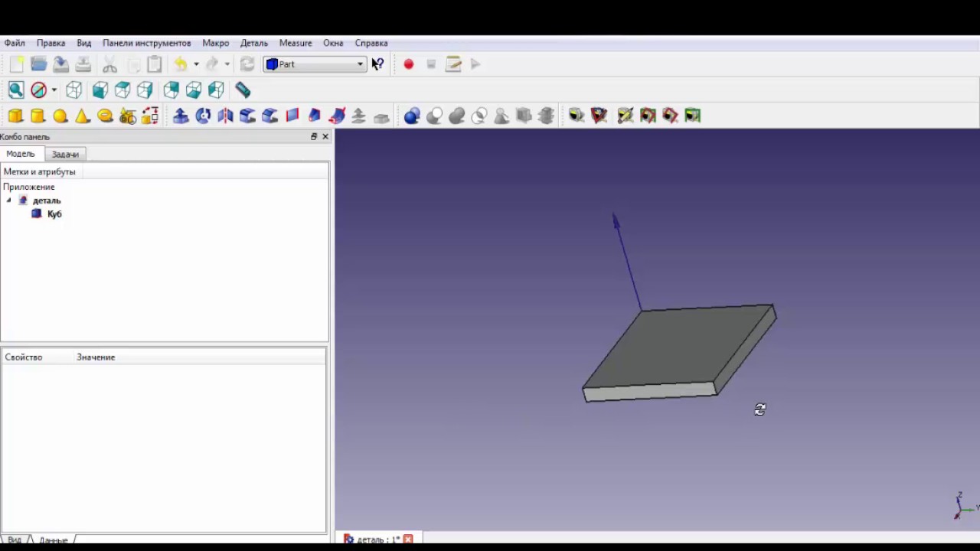Open a file via the folder icon
The width and height of the screenshot is (980, 551).
coord(38,64)
